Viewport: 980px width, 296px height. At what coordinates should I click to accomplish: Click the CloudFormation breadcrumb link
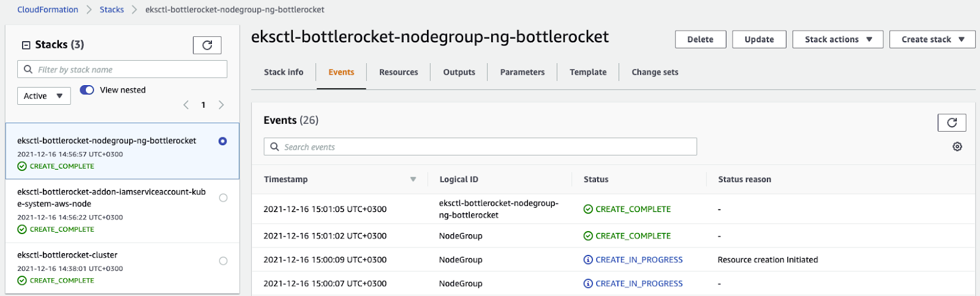[x=48, y=10]
